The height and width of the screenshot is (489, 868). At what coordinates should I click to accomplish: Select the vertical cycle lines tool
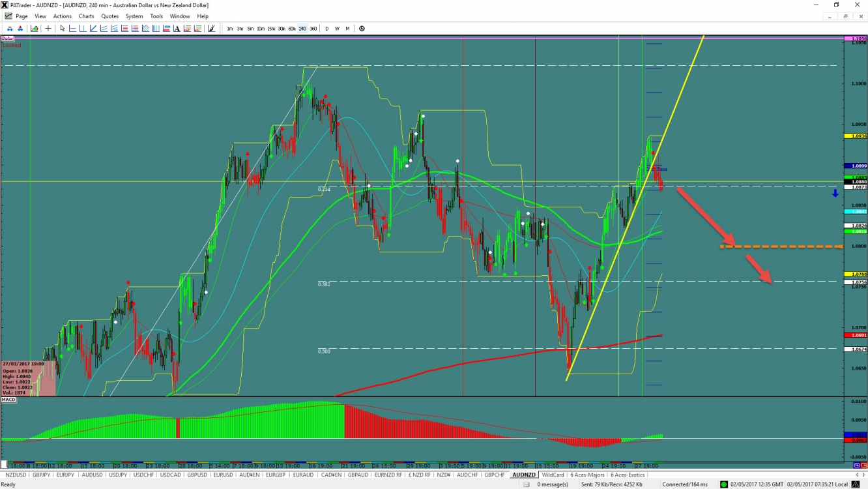click(156, 28)
